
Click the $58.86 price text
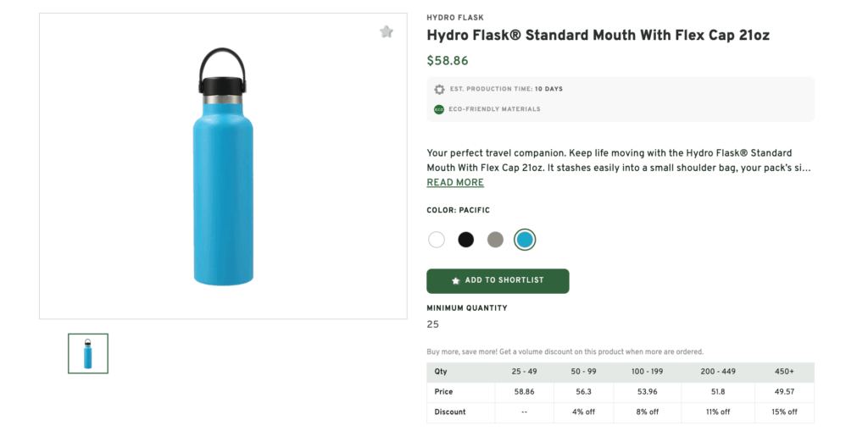click(448, 61)
